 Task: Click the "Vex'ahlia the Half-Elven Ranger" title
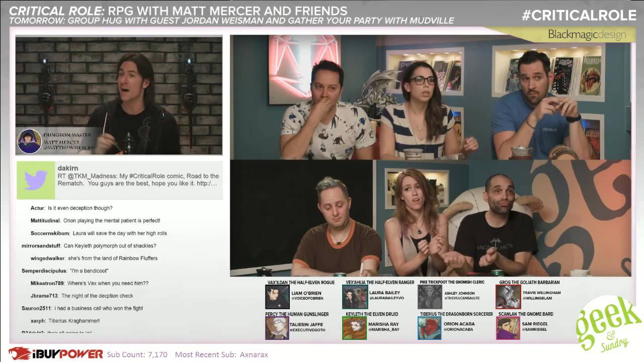(x=380, y=283)
